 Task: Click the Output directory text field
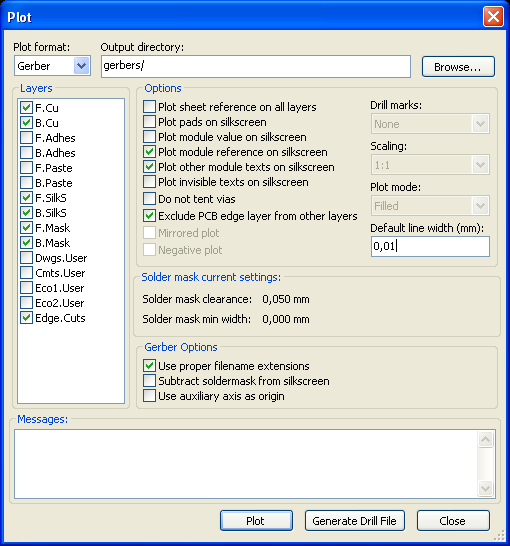click(x=256, y=66)
